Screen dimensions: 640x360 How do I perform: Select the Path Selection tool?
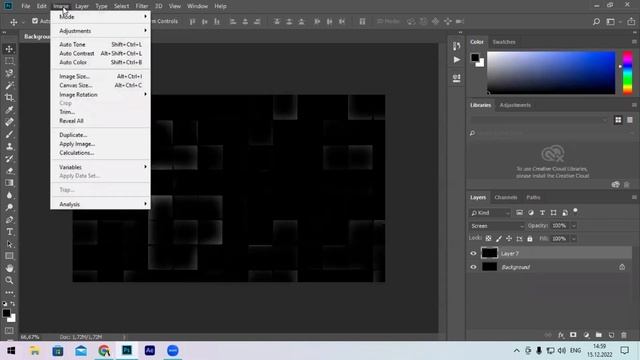(9, 244)
